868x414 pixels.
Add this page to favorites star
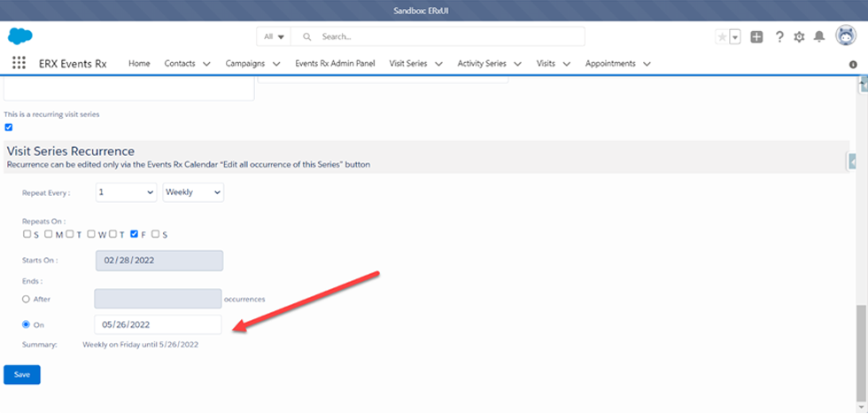(x=722, y=36)
